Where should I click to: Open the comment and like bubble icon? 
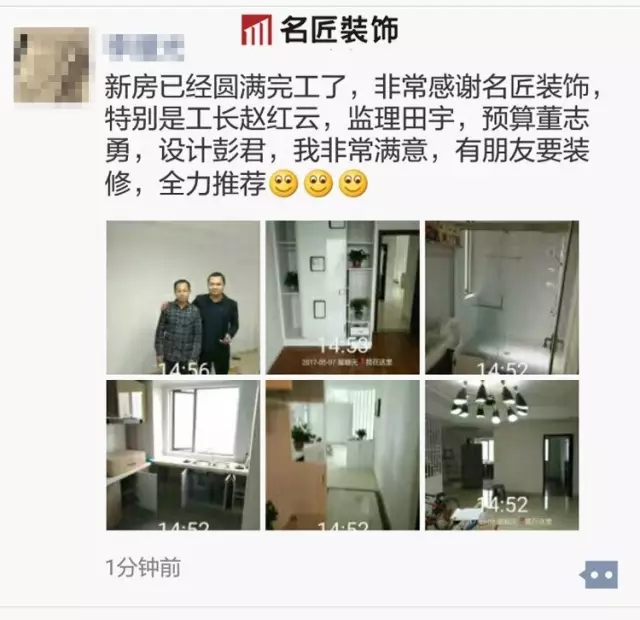click(600, 574)
